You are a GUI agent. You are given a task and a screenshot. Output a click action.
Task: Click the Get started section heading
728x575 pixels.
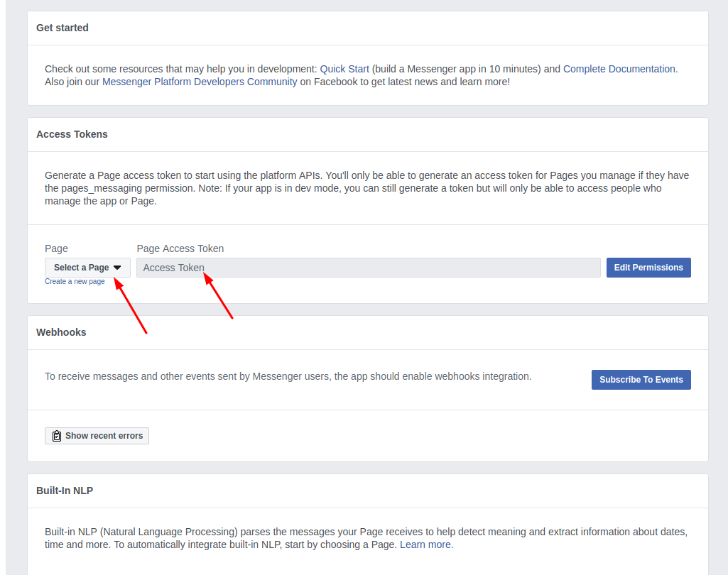tap(63, 28)
